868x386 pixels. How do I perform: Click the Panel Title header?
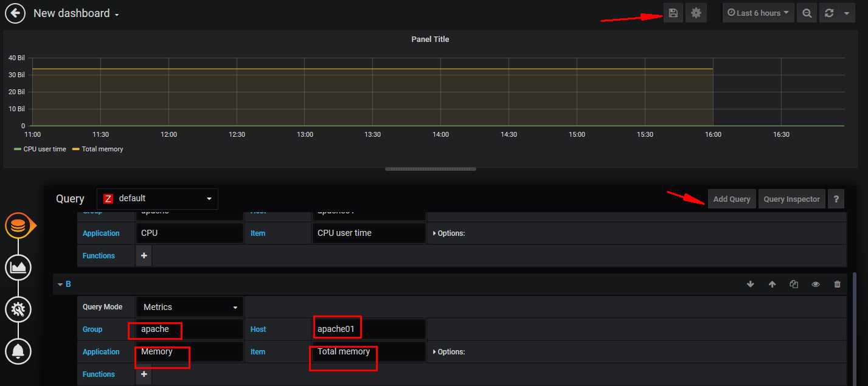coord(430,40)
